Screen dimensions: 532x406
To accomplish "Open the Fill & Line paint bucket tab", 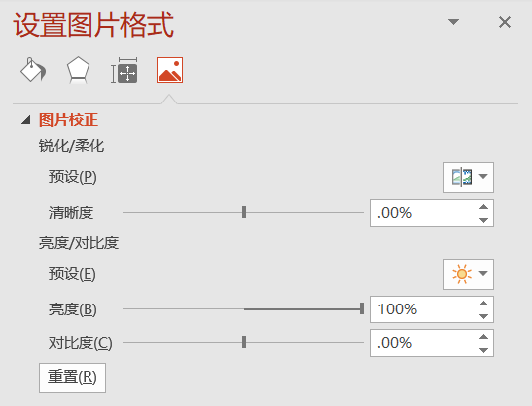I will 33,70.
